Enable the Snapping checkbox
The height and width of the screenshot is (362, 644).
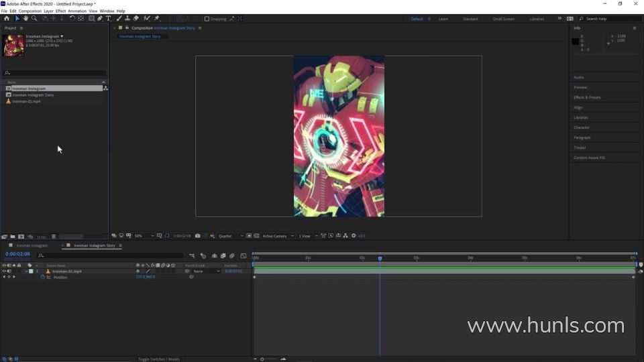(x=207, y=19)
